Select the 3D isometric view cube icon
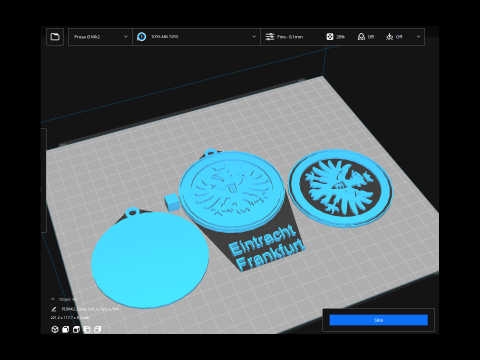The height and width of the screenshot is (360, 480). [x=55, y=329]
